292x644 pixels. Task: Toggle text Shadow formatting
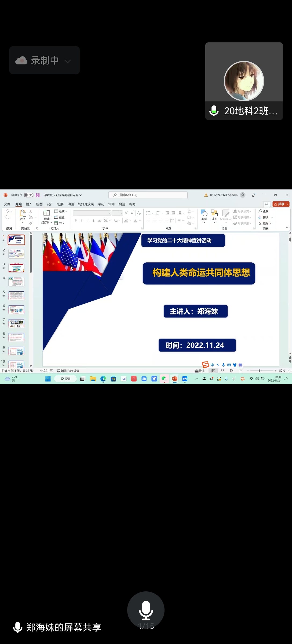coord(93,221)
